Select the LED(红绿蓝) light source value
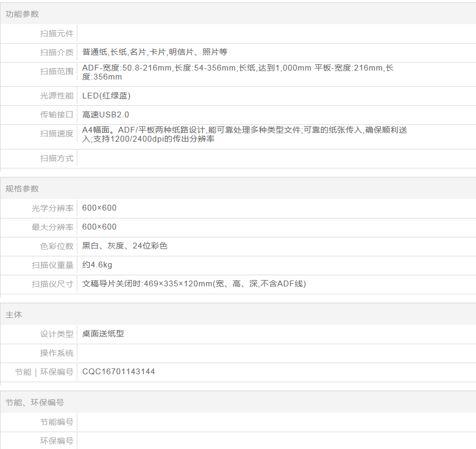This screenshot has height=449, width=476. 106,96
